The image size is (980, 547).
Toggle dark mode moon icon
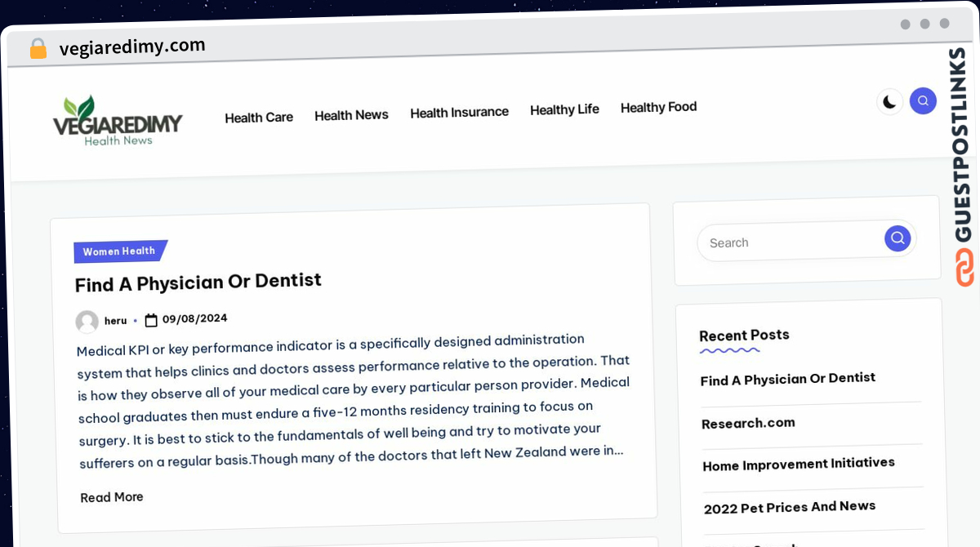(x=889, y=102)
